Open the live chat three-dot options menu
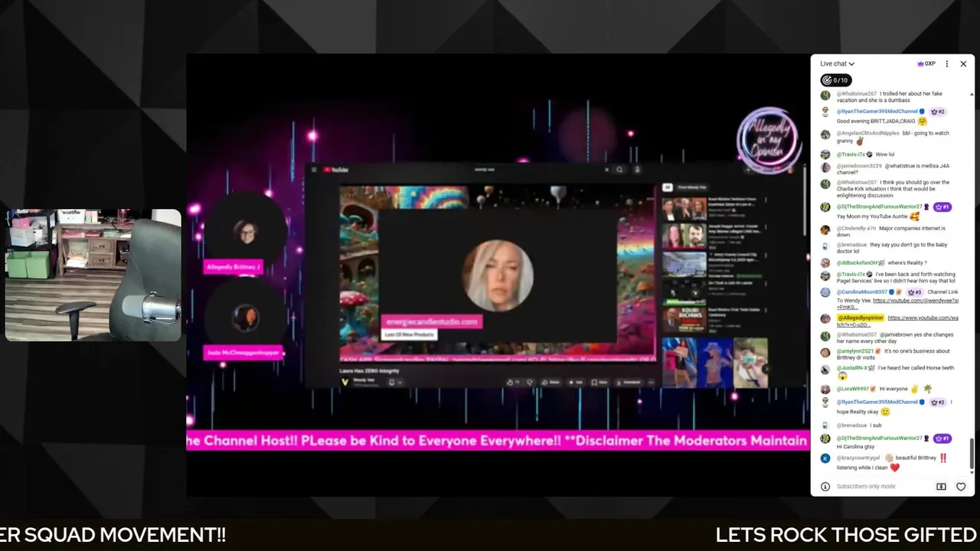 pyautogui.click(x=947, y=64)
